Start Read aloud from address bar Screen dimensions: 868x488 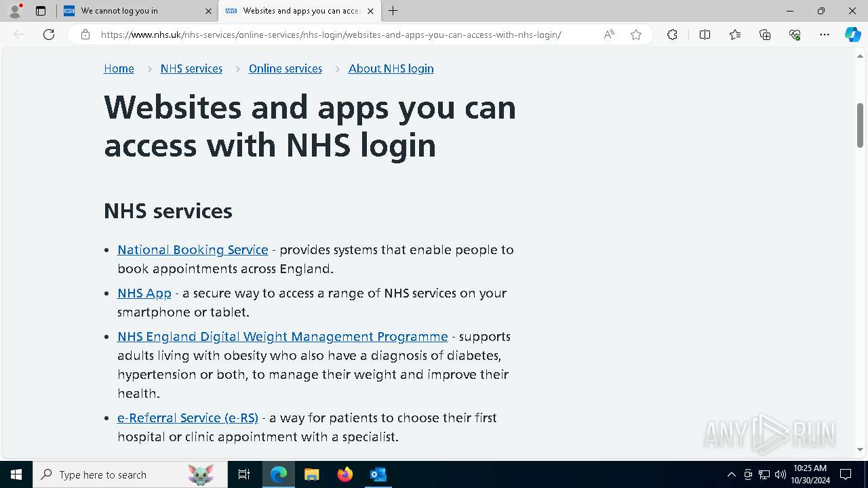[x=609, y=35]
